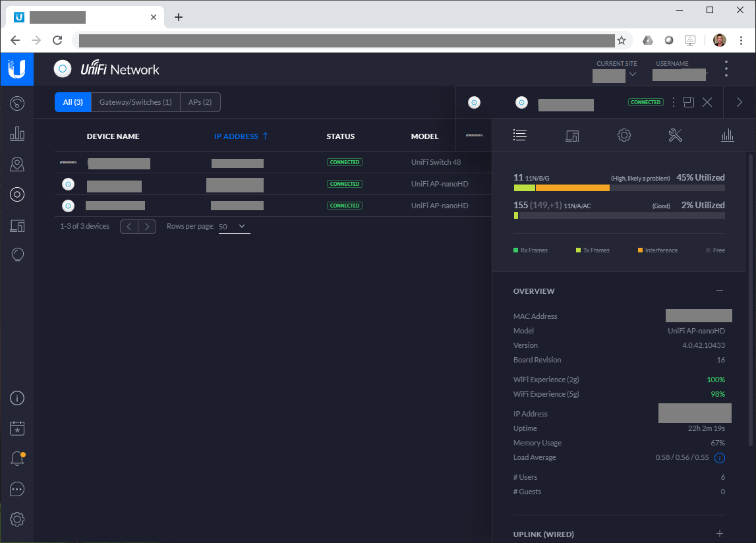The width and height of the screenshot is (756, 543).
Task: Open Settings gear in left sidebar
Action: point(17,519)
